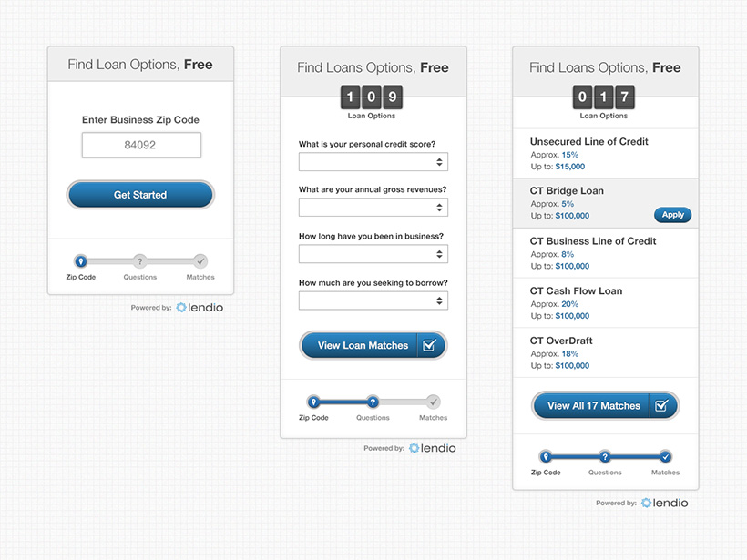Viewport: 747px width, 560px height.
Task: Click the business zip code input field
Action: 141,145
